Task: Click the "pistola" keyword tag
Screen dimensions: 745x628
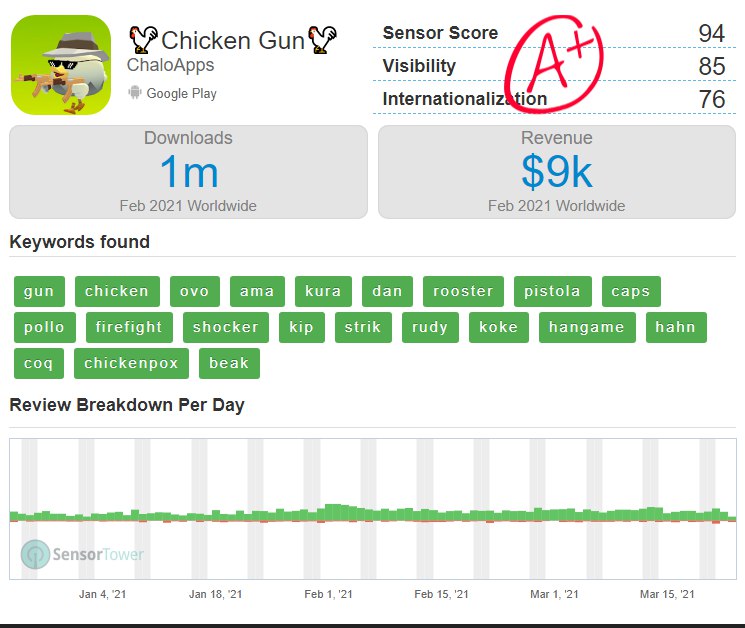Action: pos(552,291)
